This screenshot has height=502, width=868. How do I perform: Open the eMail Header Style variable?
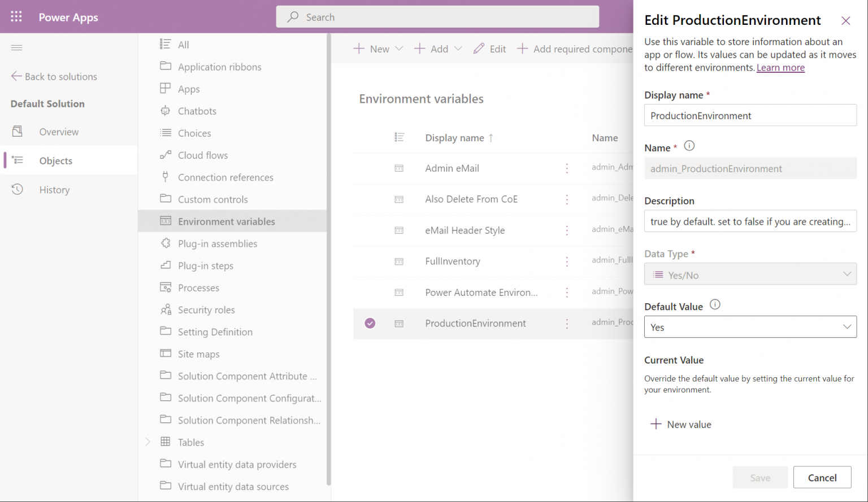[465, 230]
